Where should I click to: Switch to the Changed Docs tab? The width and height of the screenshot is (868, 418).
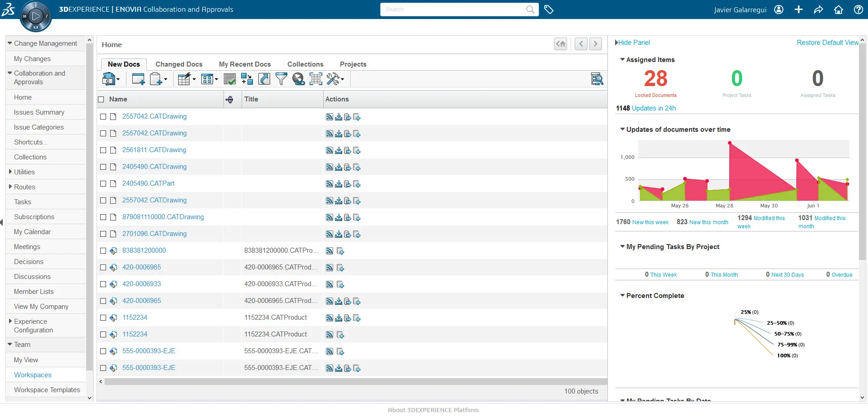click(x=179, y=64)
